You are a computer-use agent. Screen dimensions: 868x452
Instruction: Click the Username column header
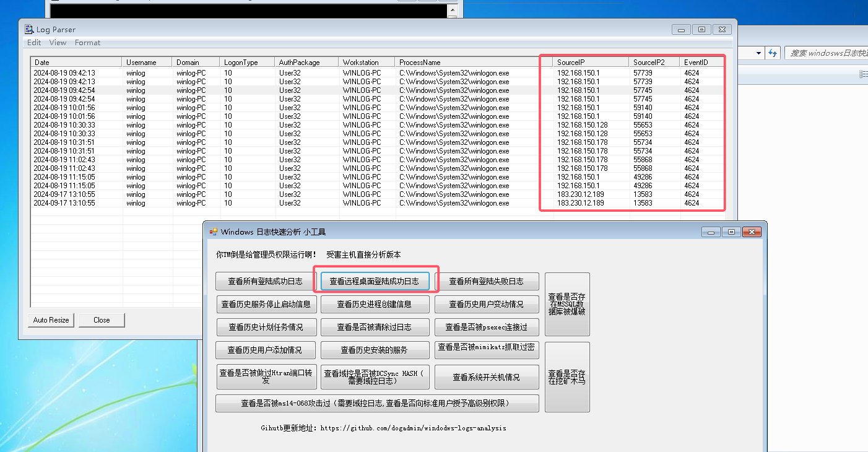(147, 62)
